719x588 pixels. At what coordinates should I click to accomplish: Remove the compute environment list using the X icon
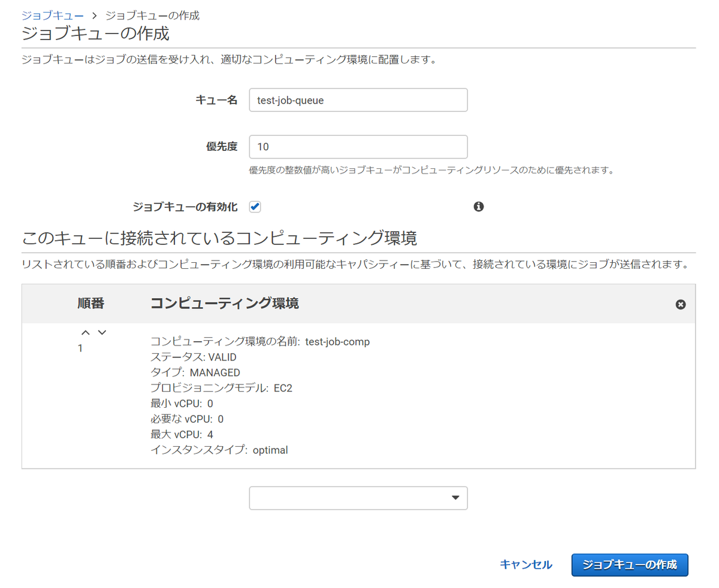[x=680, y=304]
